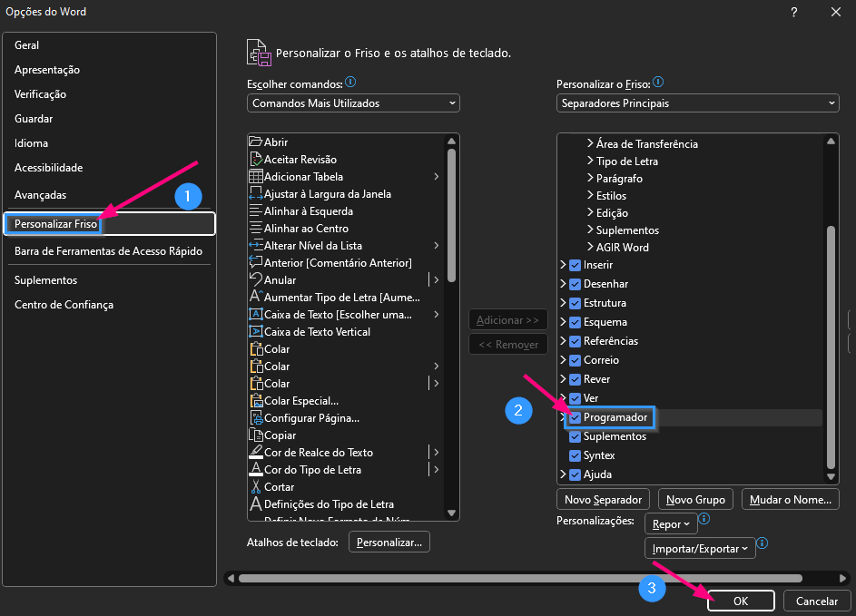This screenshot has height=616, width=856.
Task: Click the Alinhar à Esquerda icon
Action: pos(255,211)
